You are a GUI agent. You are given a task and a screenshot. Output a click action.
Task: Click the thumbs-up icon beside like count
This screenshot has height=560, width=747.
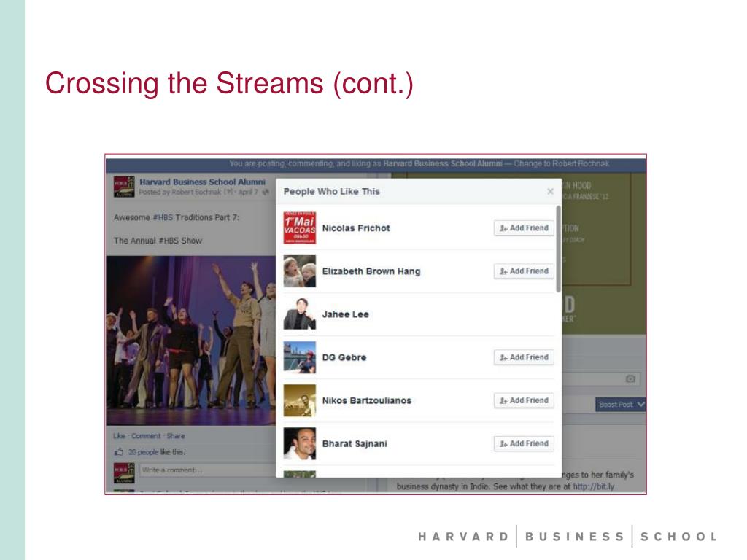pyautogui.click(x=119, y=451)
